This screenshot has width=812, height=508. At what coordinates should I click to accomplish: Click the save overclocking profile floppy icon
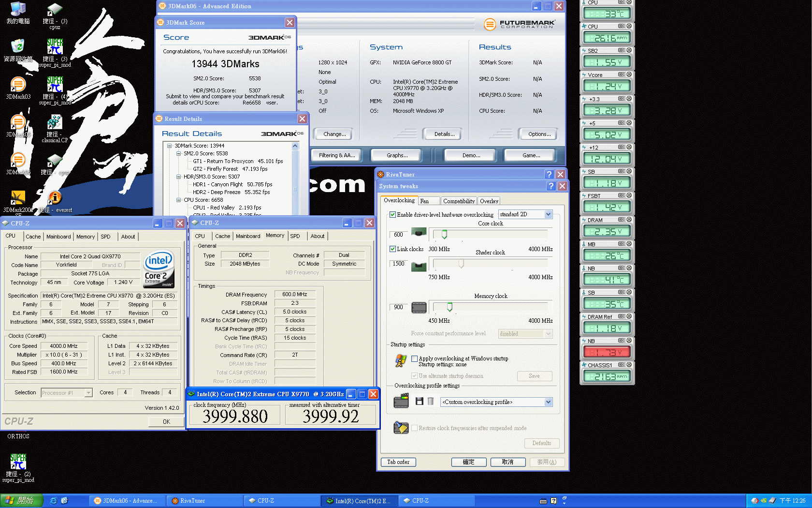coord(419,401)
